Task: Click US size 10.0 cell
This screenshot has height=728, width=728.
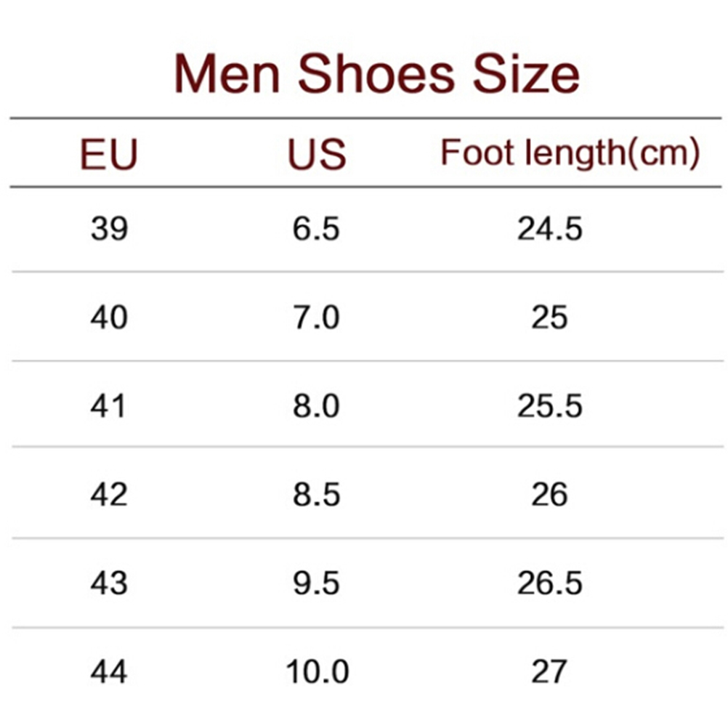Action: [317, 672]
